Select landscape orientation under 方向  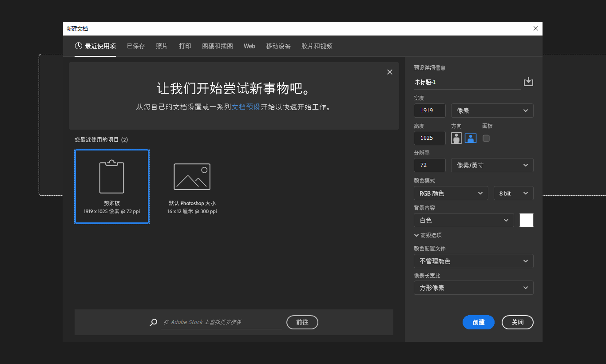pyautogui.click(x=470, y=138)
